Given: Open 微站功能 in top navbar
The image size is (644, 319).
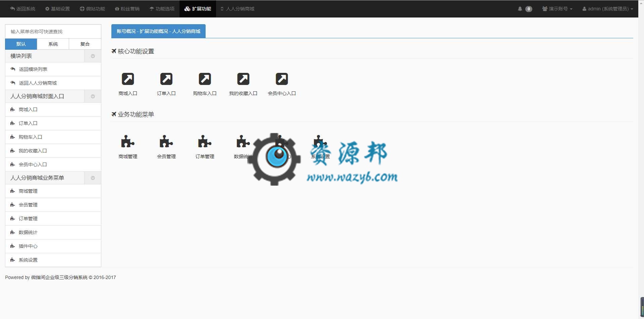Looking at the screenshot, I should pyautogui.click(x=93, y=9).
